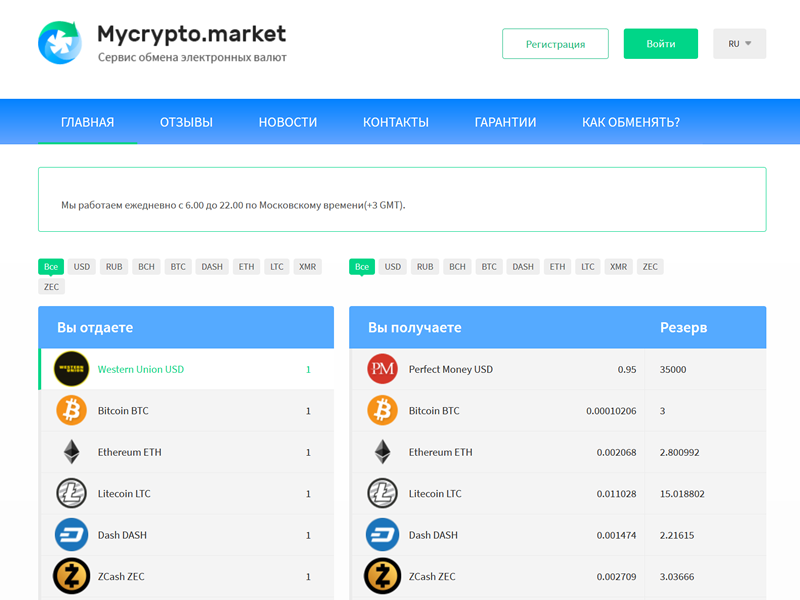Viewport: 800px width, 600px height.
Task: Select Bitcoin BTC label in Вы отдаете
Action: tap(123, 411)
